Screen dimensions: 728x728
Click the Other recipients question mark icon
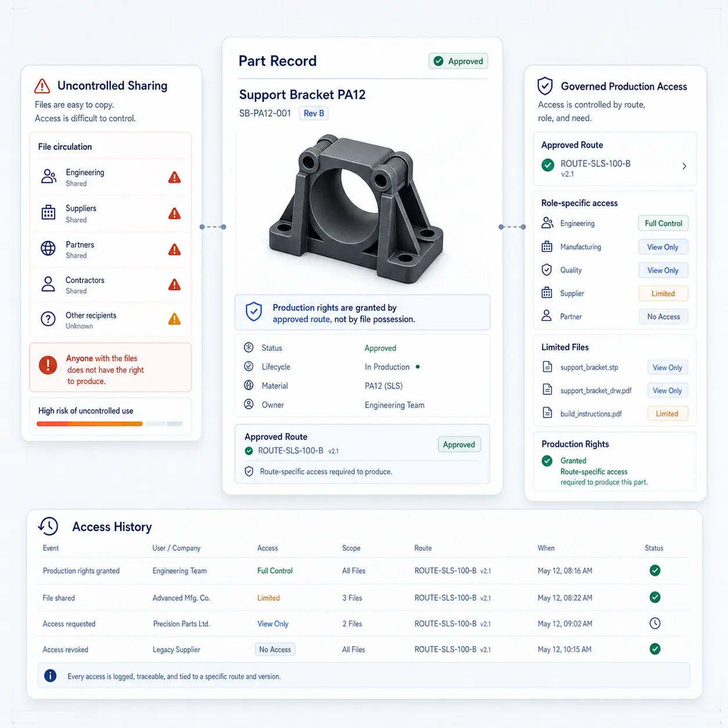pos(48,319)
